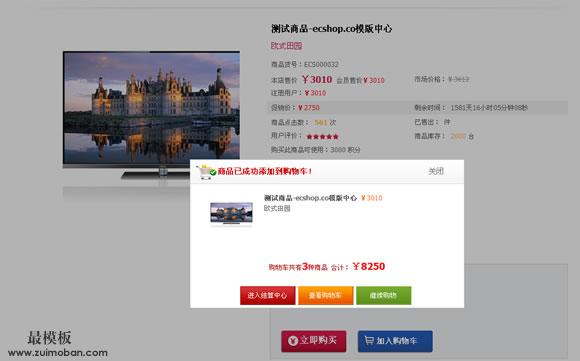Image resolution: width=580 pixels, height=361 pixels.
Task: Click 立即购买 button on product page
Action: (x=314, y=341)
